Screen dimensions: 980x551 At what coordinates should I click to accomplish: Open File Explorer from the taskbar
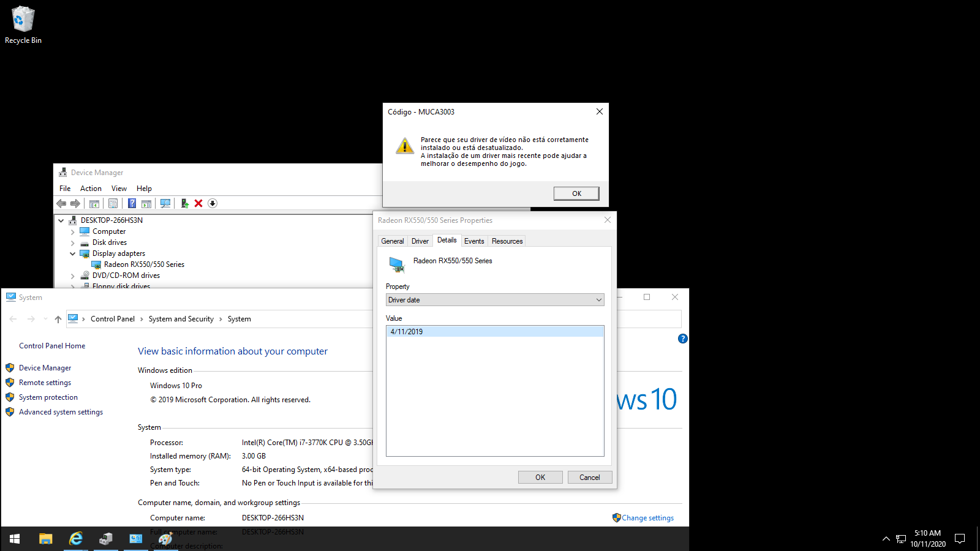point(46,539)
